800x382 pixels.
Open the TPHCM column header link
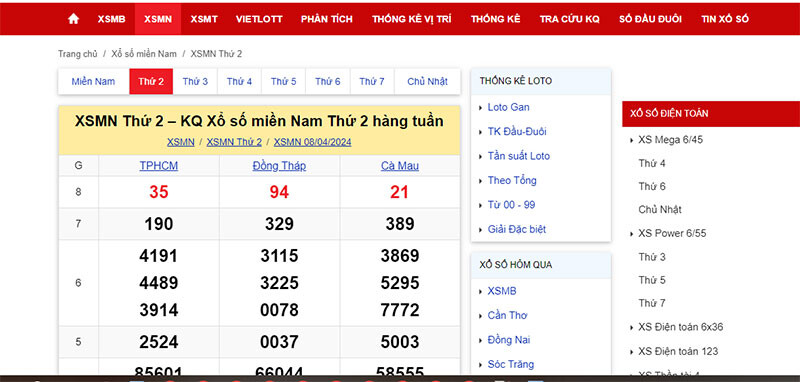pos(159,166)
